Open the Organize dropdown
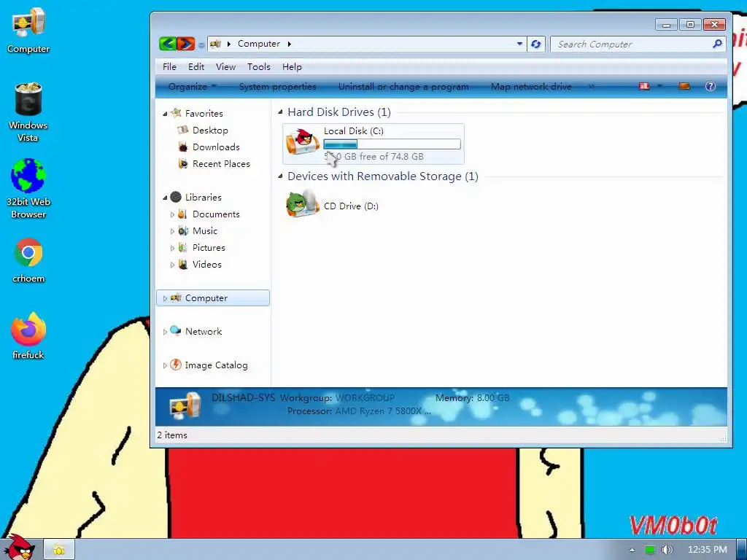This screenshot has width=747, height=560. tap(192, 87)
